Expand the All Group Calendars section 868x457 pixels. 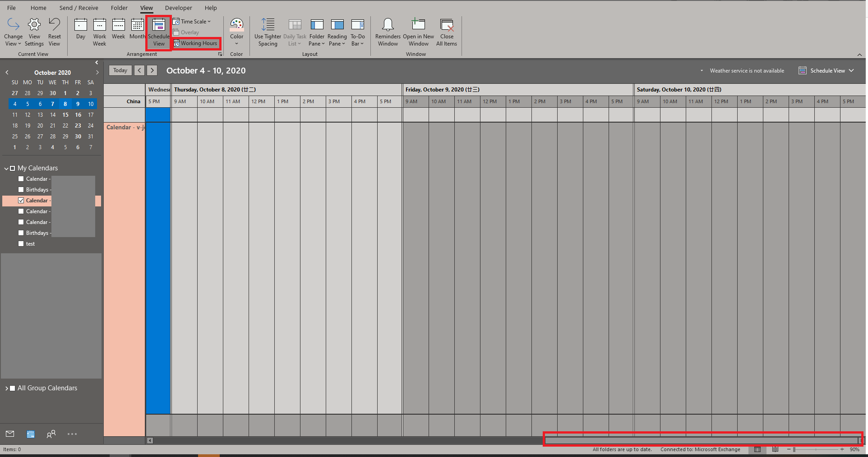[6, 388]
